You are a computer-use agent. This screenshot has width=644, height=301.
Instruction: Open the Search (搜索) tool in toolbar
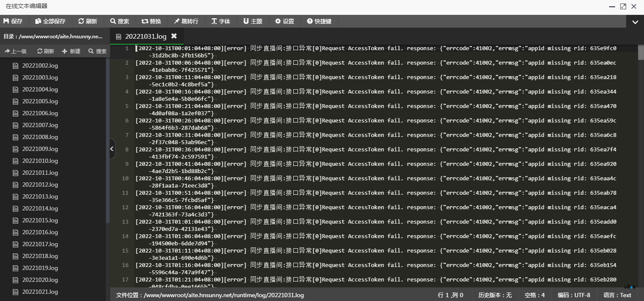tap(120, 21)
